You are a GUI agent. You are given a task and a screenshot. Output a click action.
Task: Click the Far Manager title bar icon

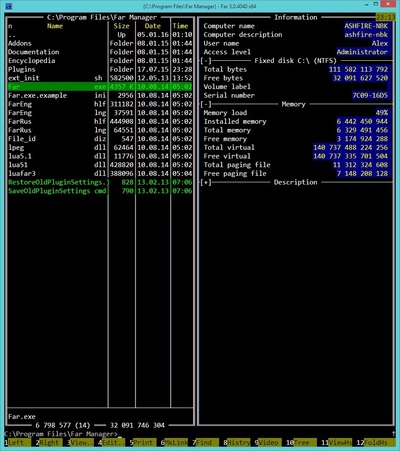[8, 6]
